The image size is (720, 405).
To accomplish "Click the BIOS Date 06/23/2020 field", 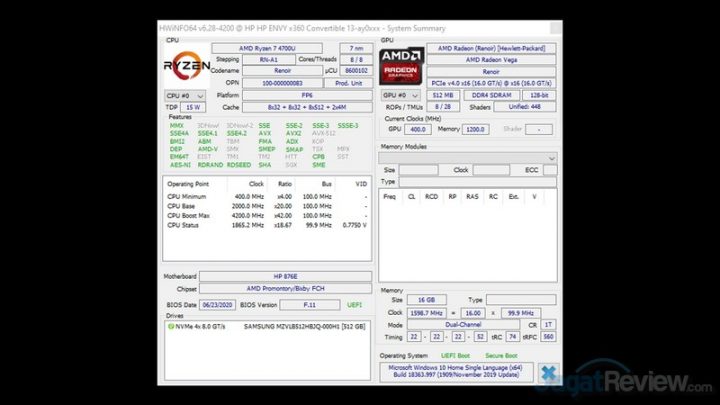I will (217, 305).
